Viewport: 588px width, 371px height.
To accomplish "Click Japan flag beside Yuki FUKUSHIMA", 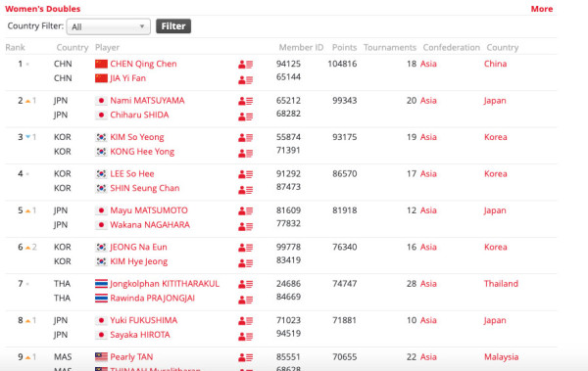I will click(101, 320).
